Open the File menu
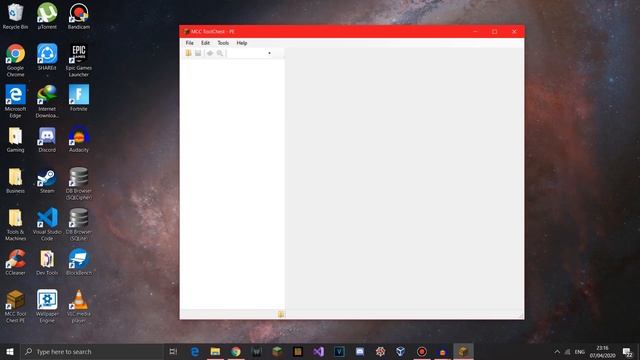This screenshot has width=640, height=360. pos(190,43)
